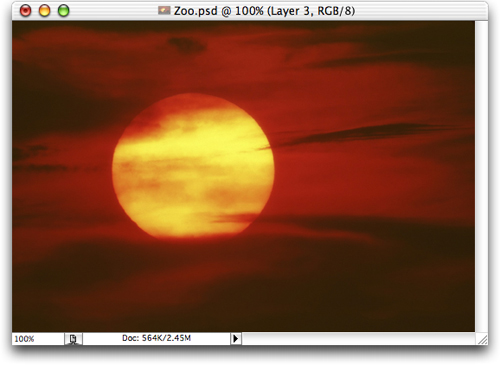Click the Zoo.psd title text

pyautogui.click(x=195, y=11)
